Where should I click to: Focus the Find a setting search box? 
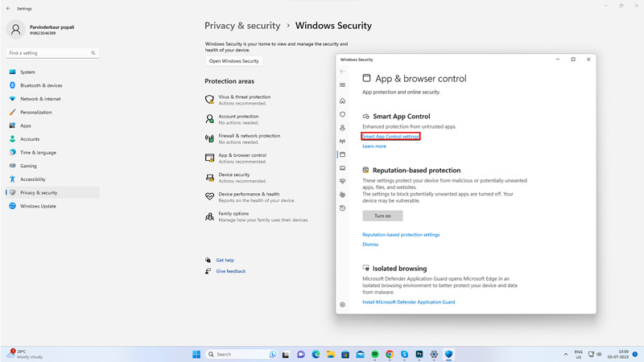[52, 53]
